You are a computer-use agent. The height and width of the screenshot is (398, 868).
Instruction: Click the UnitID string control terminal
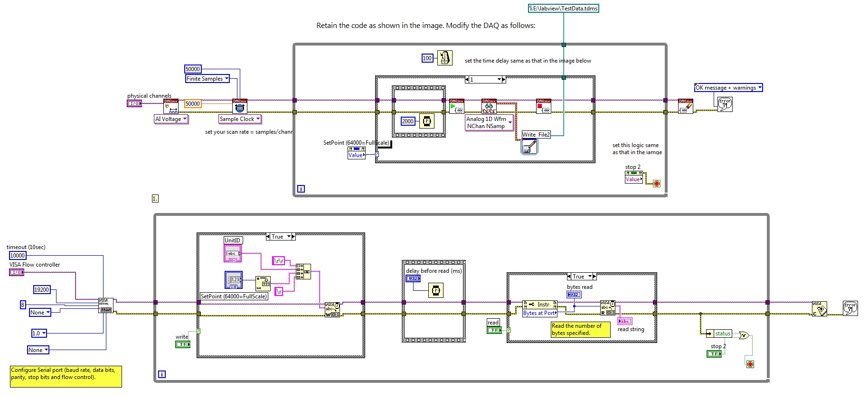233,253
